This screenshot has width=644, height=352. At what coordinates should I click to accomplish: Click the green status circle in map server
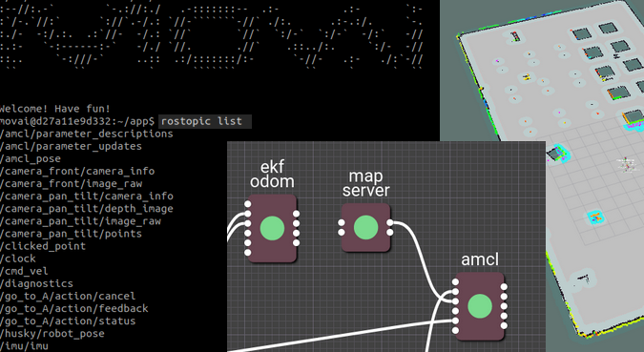(x=365, y=228)
